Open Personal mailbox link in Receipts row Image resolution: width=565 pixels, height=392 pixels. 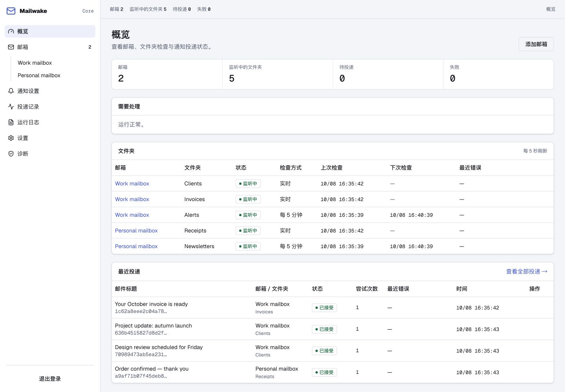coord(136,230)
